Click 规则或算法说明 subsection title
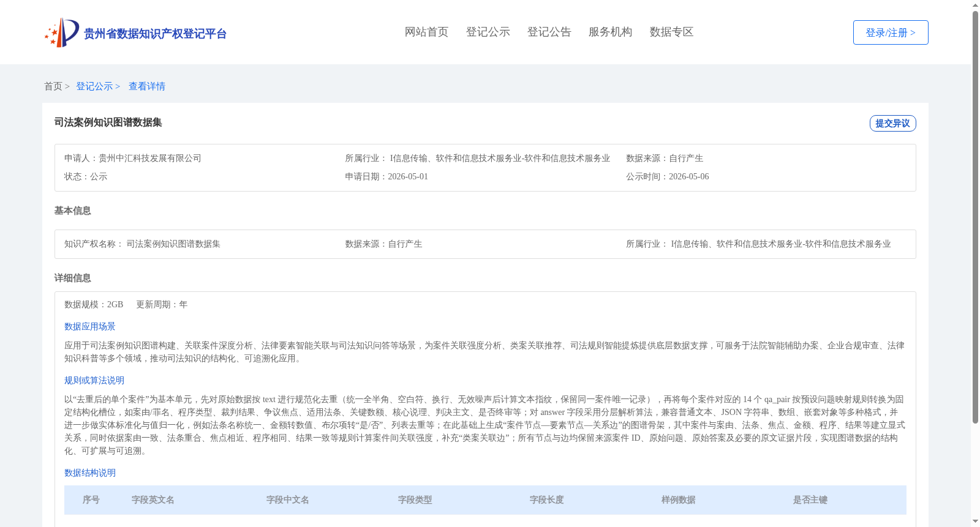 94,380
